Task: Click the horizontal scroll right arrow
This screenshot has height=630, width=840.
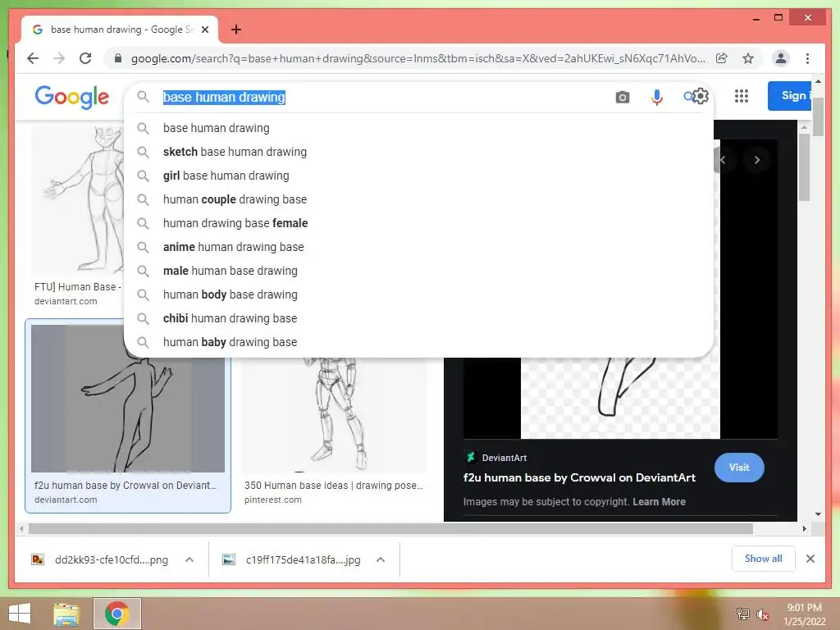Action: pyautogui.click(x=804, y=529)
